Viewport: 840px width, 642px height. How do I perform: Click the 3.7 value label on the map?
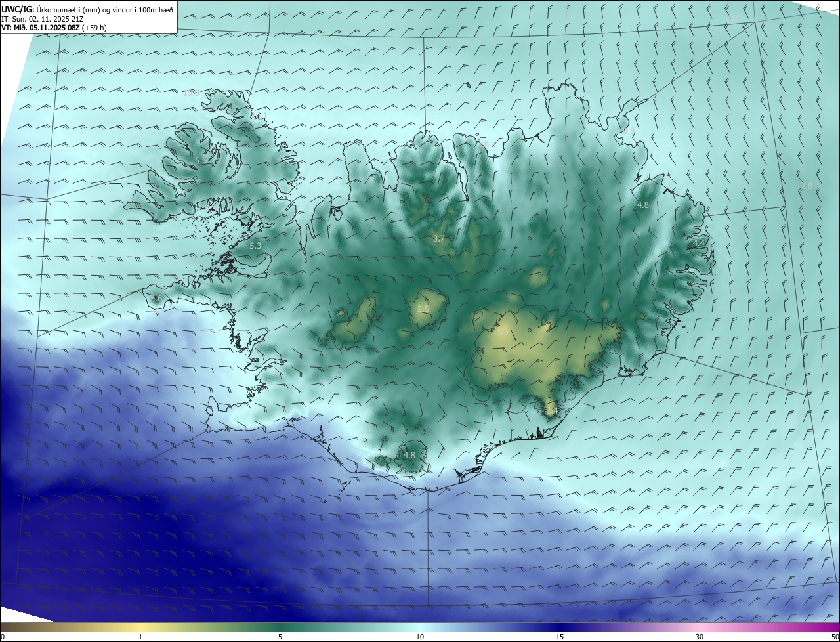[439, 238]
